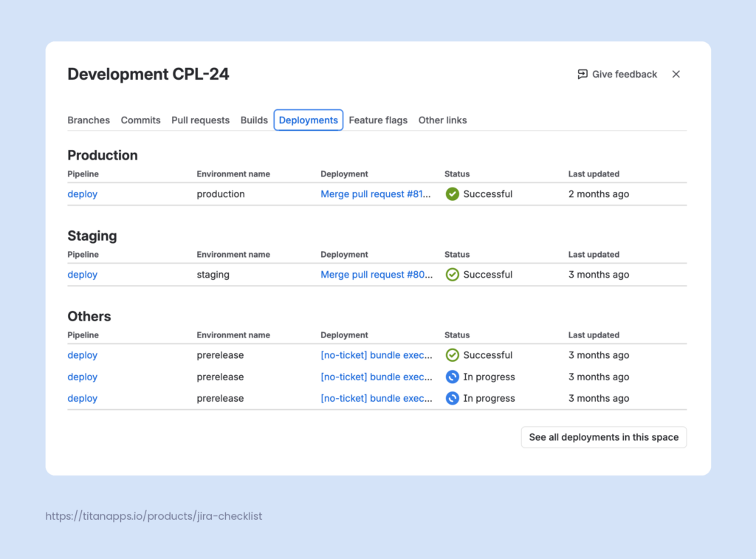Image resolution: width=756 pixels, height=559 pixels.
Task: Click the Give feedback button
Action: tap(617, 75)
